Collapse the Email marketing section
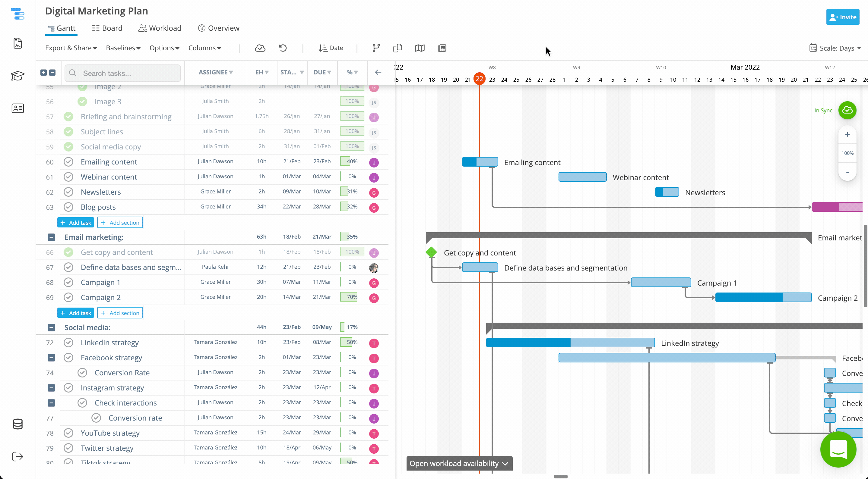868x479 pixels. [51, 237]
